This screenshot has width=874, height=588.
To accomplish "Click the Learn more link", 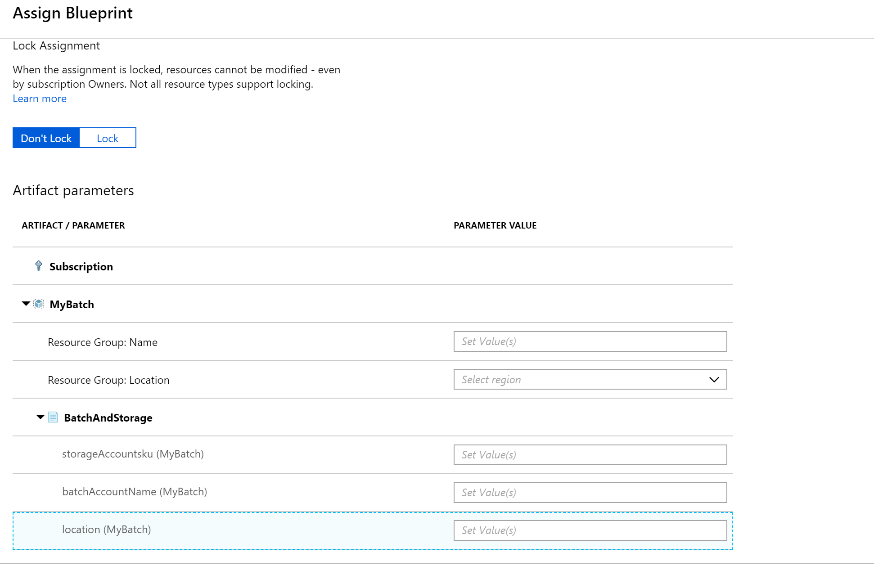I will tap(39, 99).
